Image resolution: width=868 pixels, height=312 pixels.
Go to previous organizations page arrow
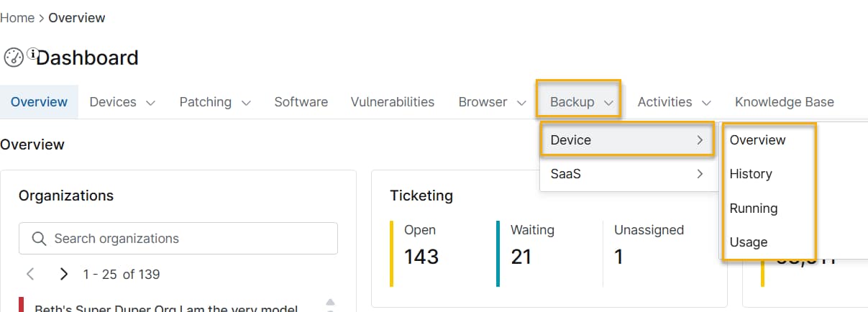(30, 274)
